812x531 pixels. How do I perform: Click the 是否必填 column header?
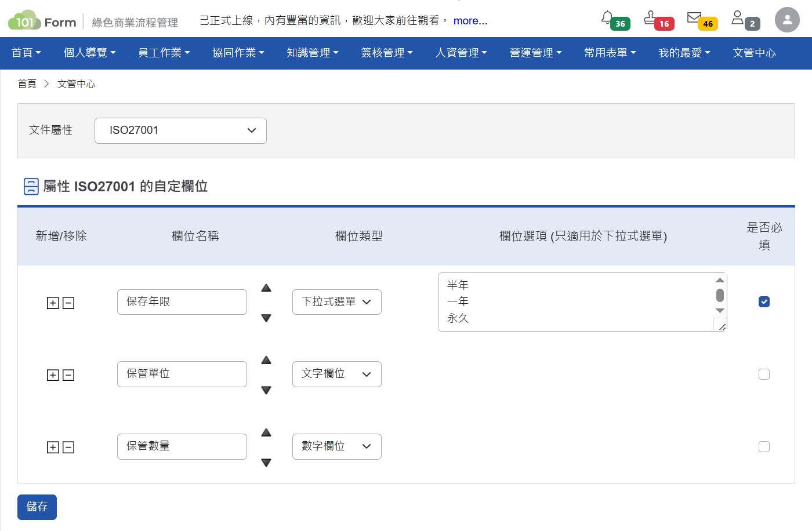pos(764,236)
